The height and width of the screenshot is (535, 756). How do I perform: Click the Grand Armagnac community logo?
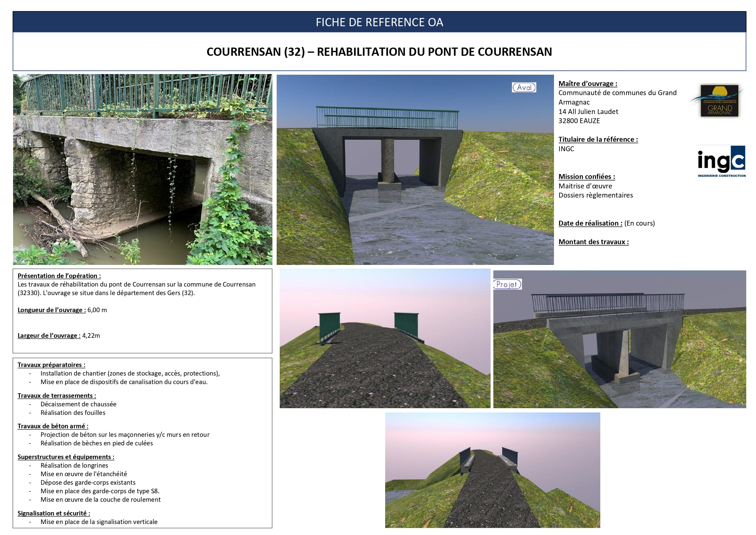(718, 101)
